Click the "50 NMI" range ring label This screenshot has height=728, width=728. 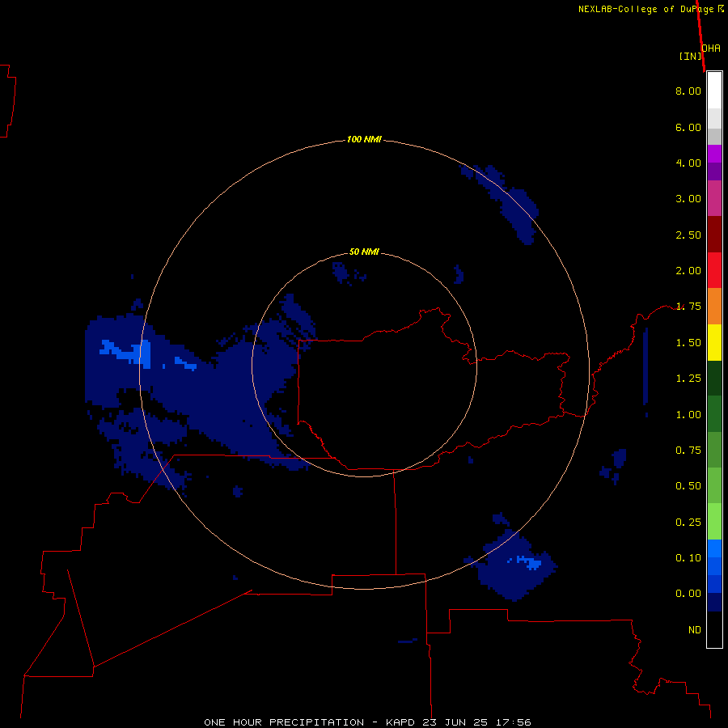[364, 252]
